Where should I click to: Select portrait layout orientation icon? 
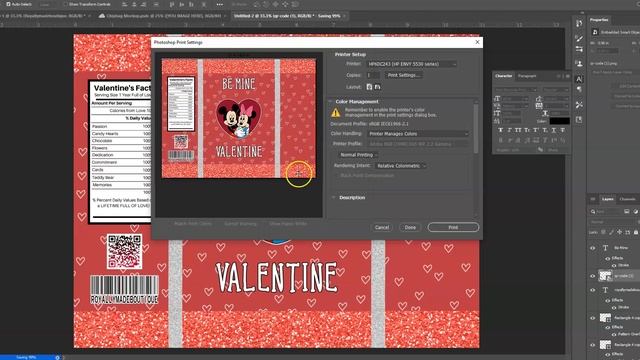pyautogui.click(x=369, y=87)
